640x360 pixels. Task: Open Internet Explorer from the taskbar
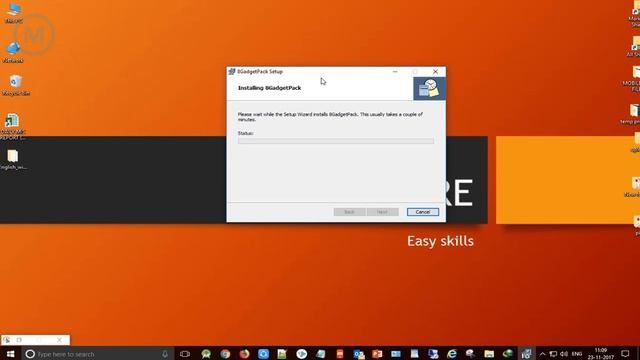(452, 354)
